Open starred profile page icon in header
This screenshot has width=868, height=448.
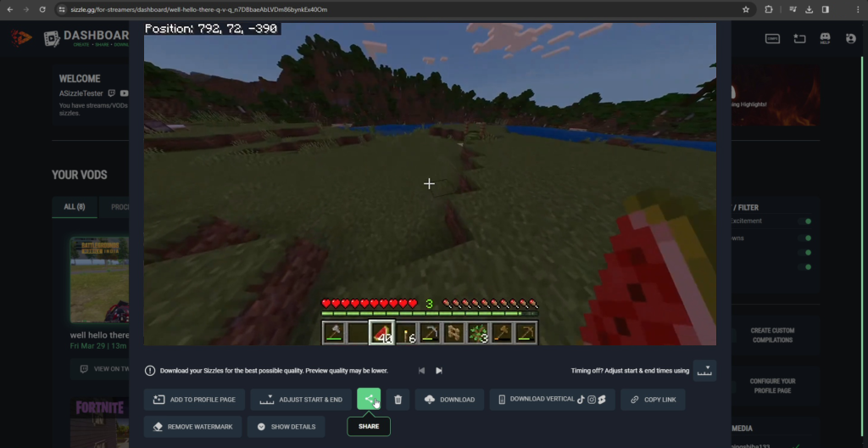click(x=799, y=38)
